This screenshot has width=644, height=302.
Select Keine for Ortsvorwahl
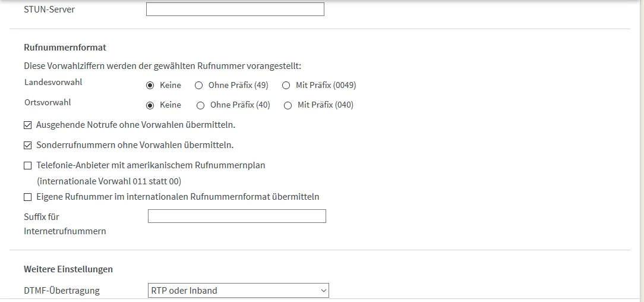[x=150, y=105]
